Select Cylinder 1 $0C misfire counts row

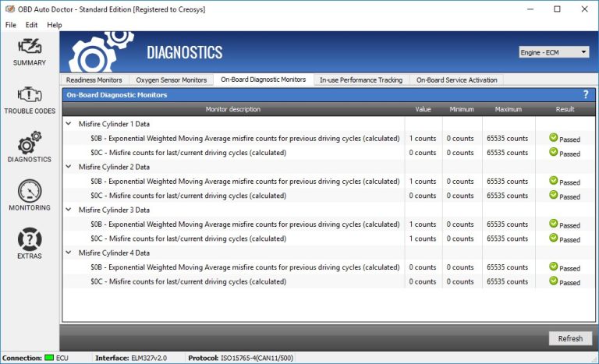click(x=328, y=153)
